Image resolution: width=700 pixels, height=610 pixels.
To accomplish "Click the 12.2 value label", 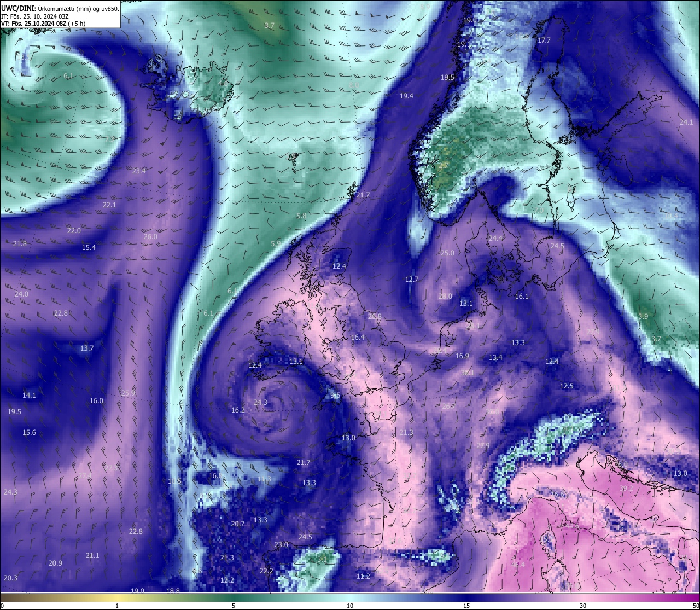I will click(227, 580).
